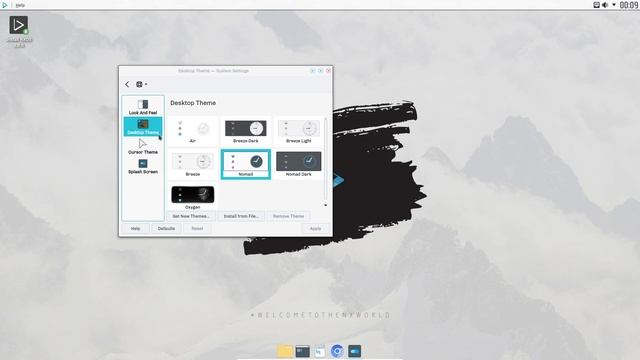Screen dimensions: 640x360
Task: Open the white document app in dock
Action: click(x=320, y=351)
